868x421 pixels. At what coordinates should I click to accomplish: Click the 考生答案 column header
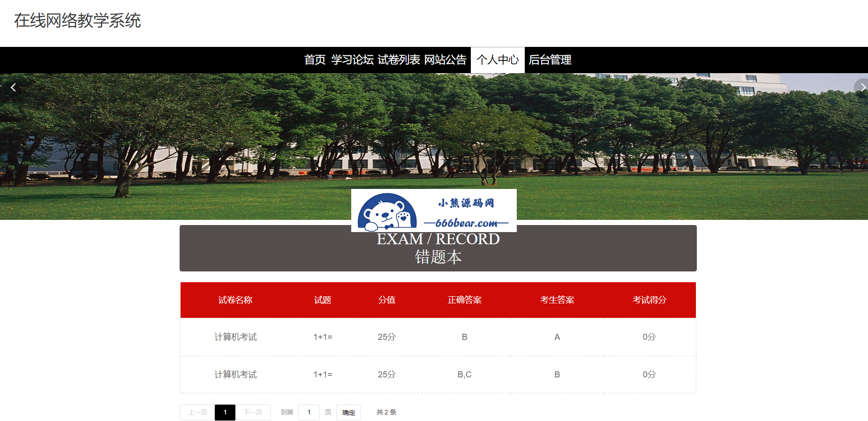coord(557,300)
